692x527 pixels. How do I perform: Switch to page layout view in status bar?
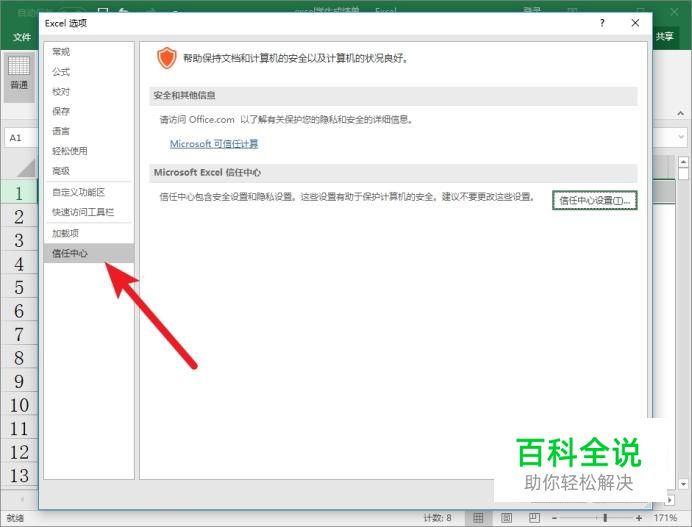coord(506,518)
